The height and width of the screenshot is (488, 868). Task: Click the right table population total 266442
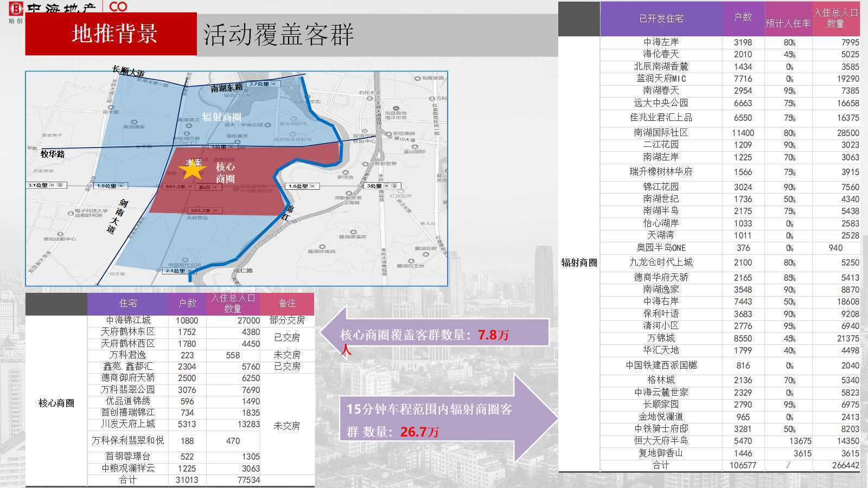coord(846,466)
